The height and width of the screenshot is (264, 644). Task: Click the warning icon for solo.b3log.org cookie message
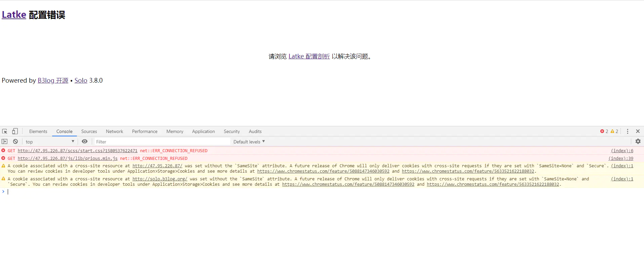(x=3, y=179)
